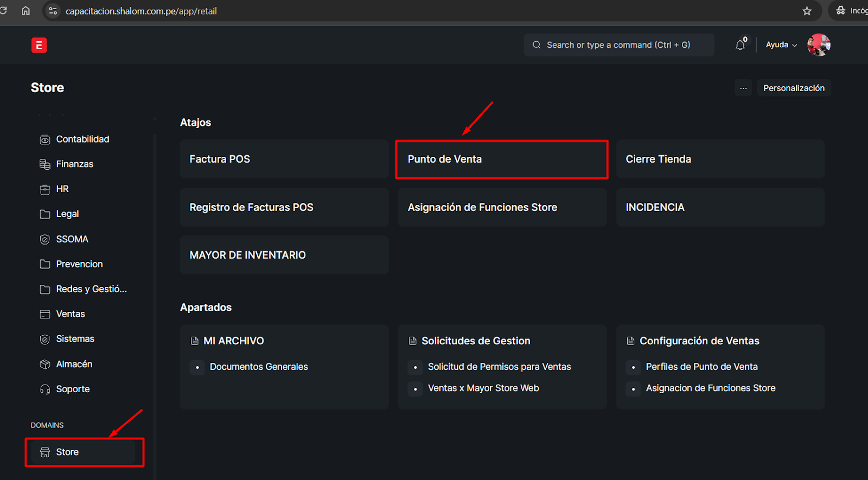Select the Almacén box icon
Screen dimensions: 868x480
click(45, 364)
